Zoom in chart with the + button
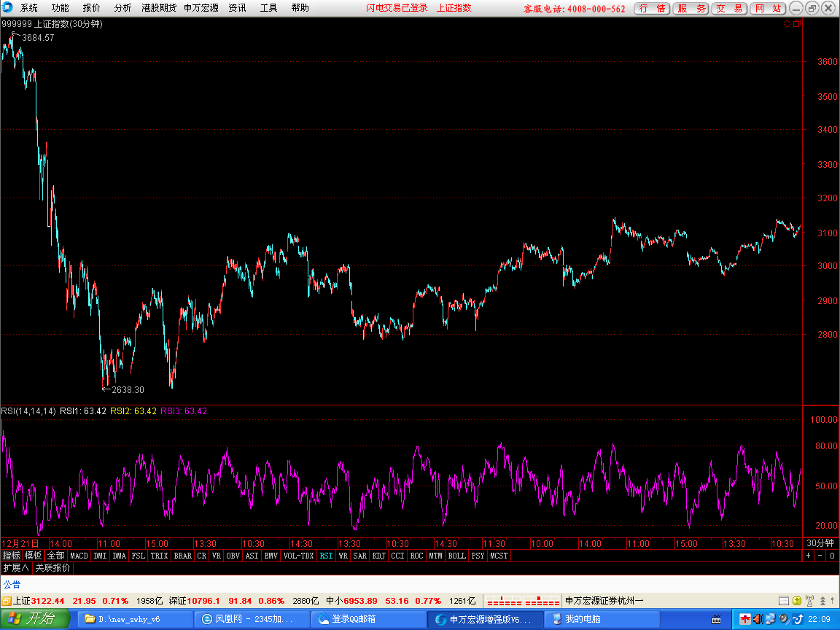 tap(809, 556)
